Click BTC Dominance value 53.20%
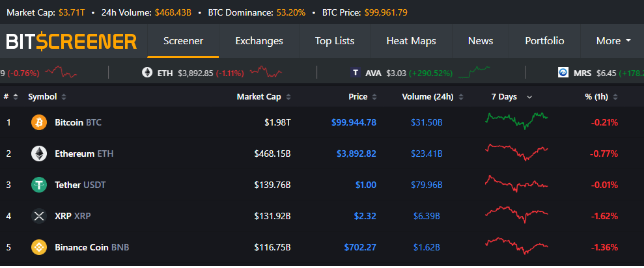This screenshot has height=268, width=644. coord(291,13)
